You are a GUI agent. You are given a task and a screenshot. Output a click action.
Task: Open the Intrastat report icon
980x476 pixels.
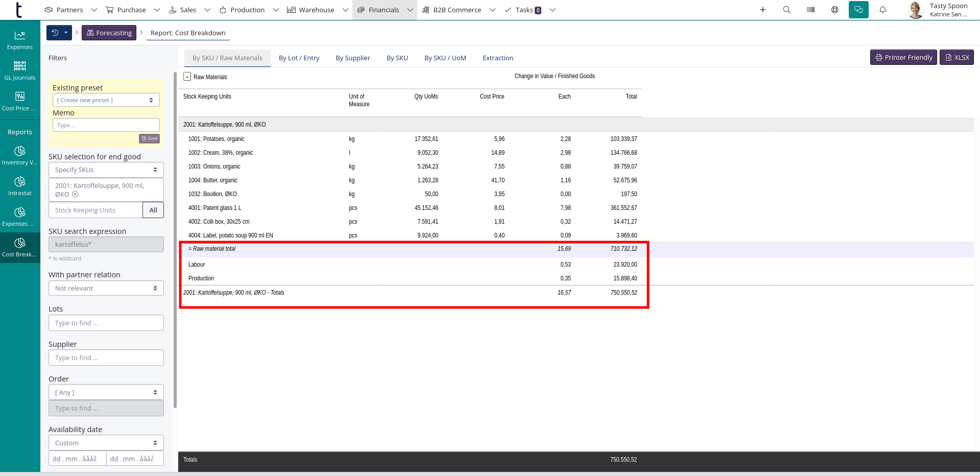tap(20, 186)
